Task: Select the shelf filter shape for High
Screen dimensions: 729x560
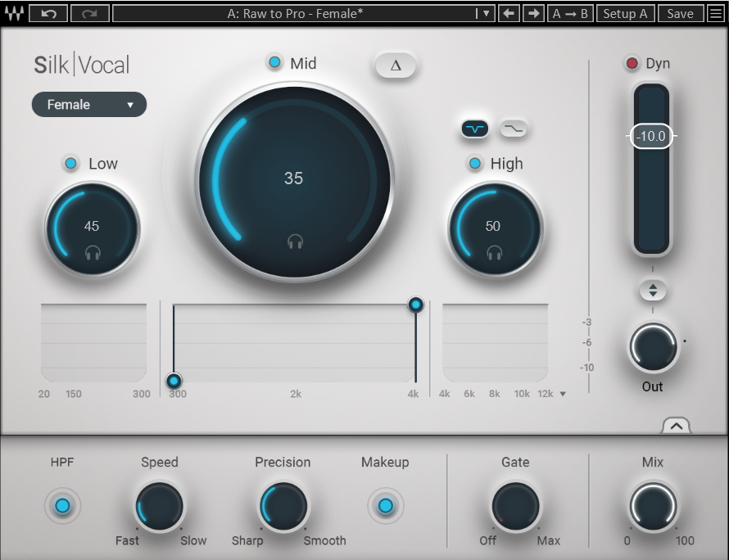Action: pos(514,129)
